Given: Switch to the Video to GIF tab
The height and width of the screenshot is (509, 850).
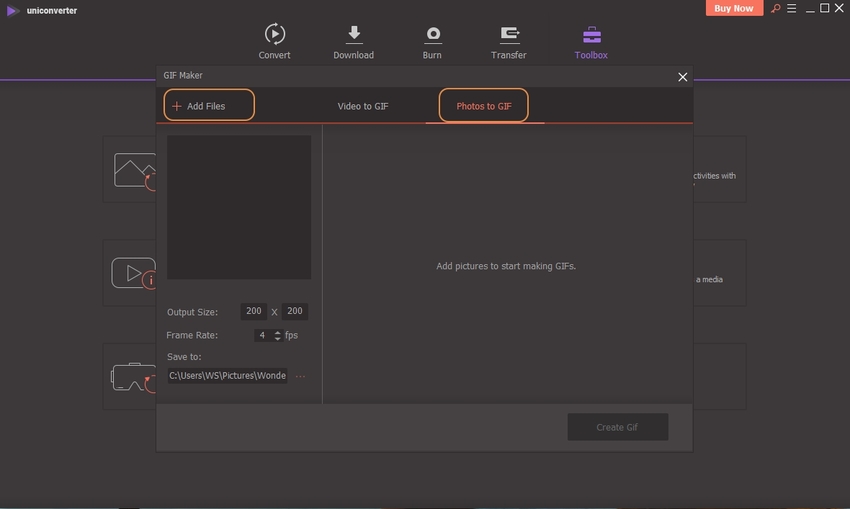Looking at the screenshot, I should 362,106.
